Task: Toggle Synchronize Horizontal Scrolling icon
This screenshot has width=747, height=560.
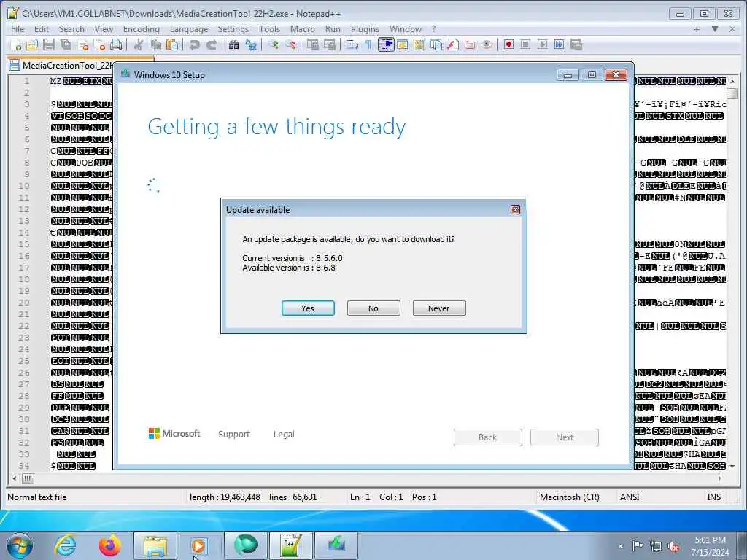Action: [329, 44]
